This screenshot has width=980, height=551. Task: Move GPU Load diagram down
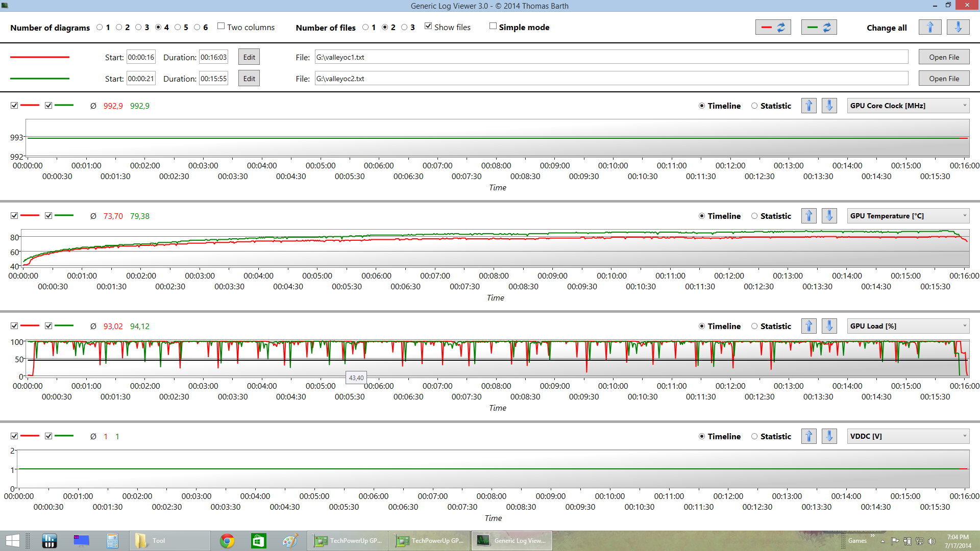(829, 326)
